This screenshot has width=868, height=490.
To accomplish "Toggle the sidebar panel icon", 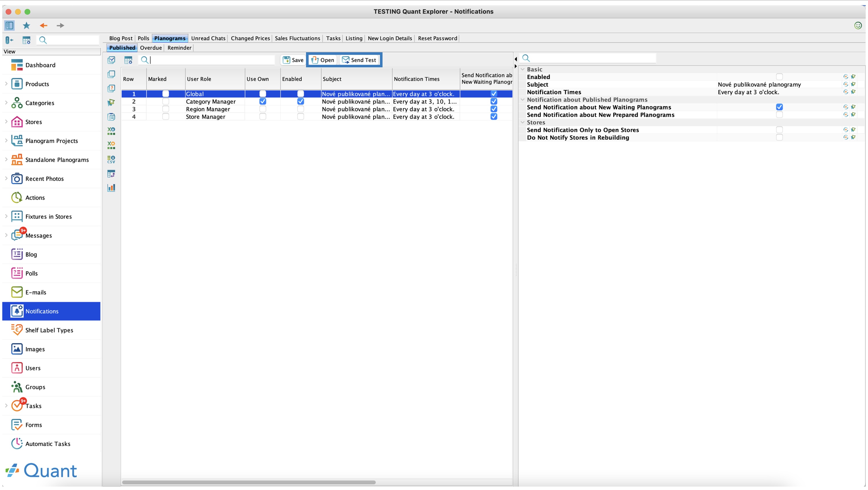I will (9, 26).
